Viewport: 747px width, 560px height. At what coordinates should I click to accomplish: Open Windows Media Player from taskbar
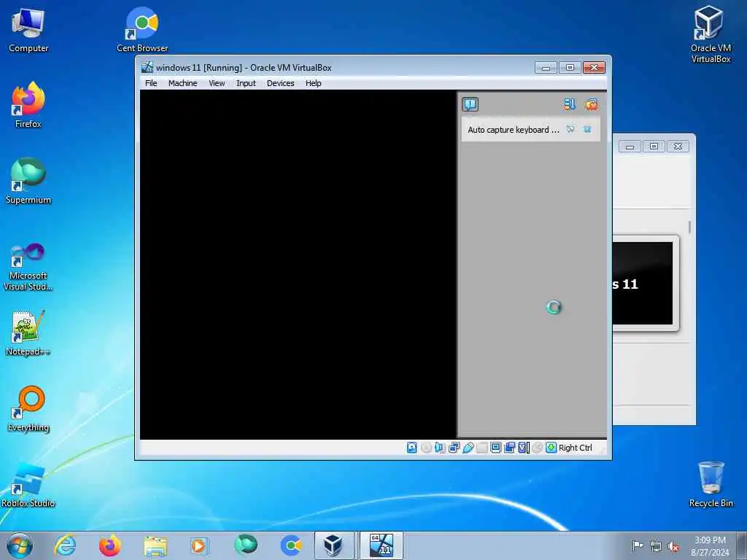pyautogui.click(x=199, y=545)
